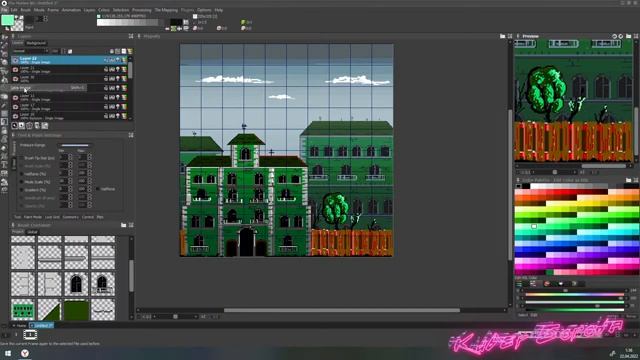
Task: Open the Help menu
Action: [x=219, y=10]
